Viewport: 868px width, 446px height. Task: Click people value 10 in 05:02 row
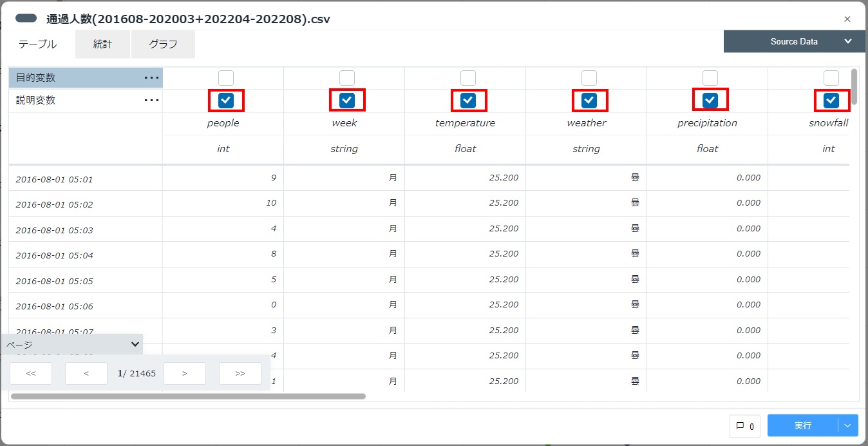pyautogui.click(x=271, y=203)
